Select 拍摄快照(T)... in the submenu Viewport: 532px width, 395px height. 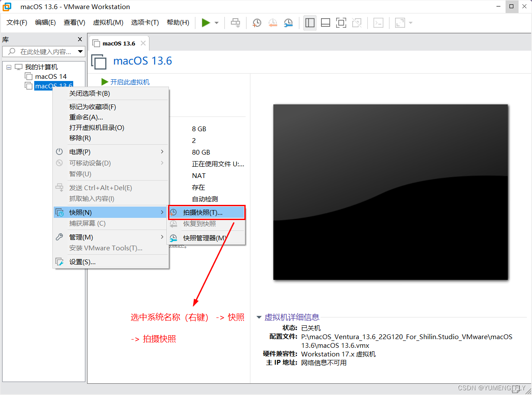[207, 212]
